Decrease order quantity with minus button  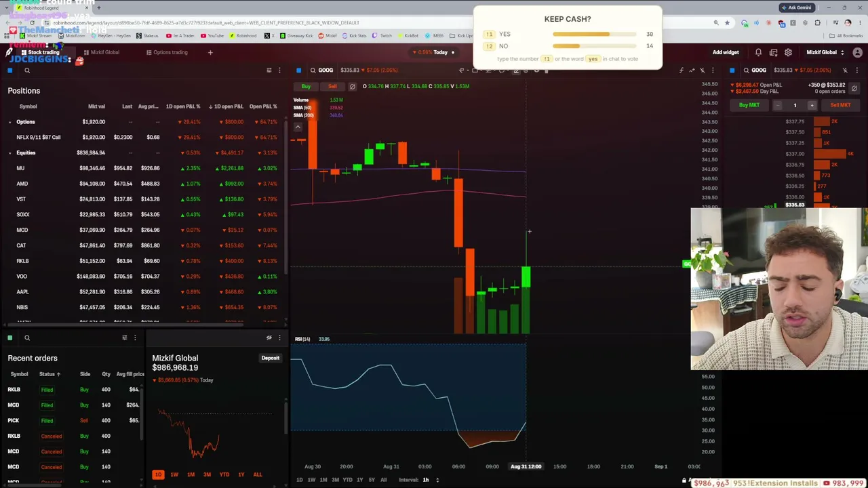[778, 105]
